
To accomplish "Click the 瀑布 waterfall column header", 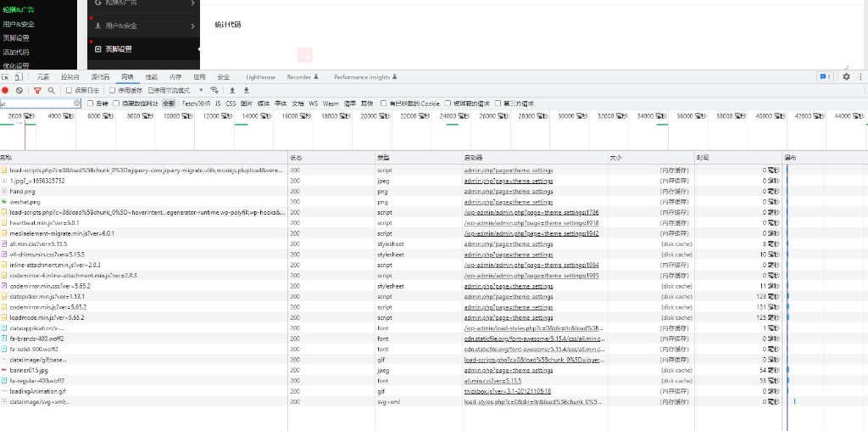I will click(x=825, y=158).
